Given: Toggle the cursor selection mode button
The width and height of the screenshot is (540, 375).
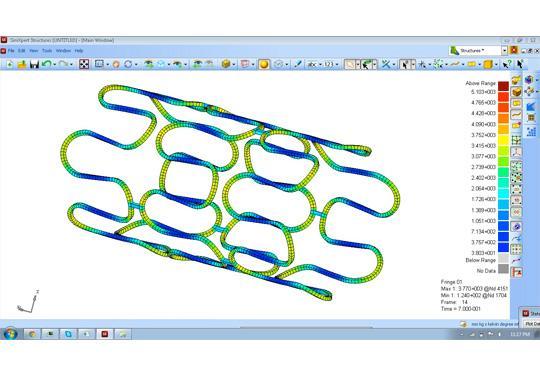Looking at the screenshot, I should click(x=405, y=64).
